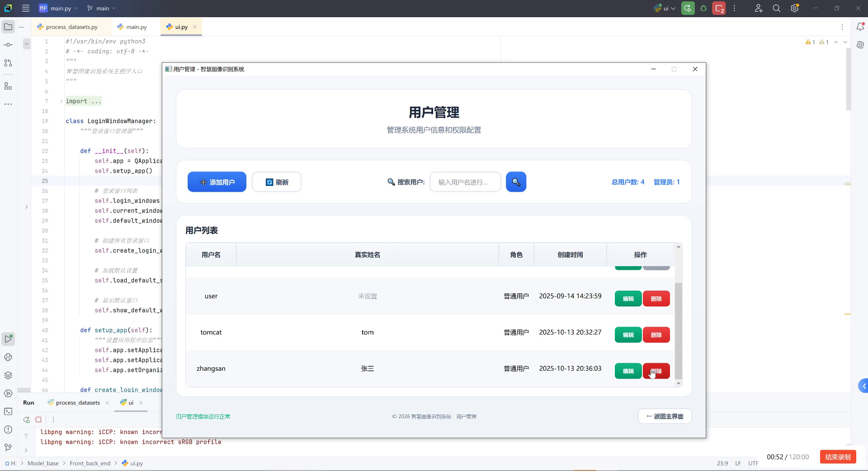Open the Python Console tool window
The image size is (868, 471).
(8, 357)
